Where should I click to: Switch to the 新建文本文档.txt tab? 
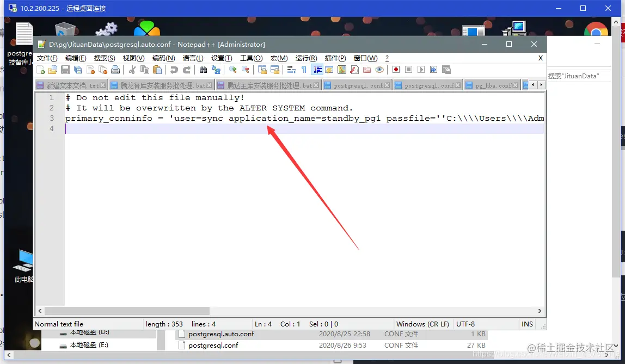point(71,85)
